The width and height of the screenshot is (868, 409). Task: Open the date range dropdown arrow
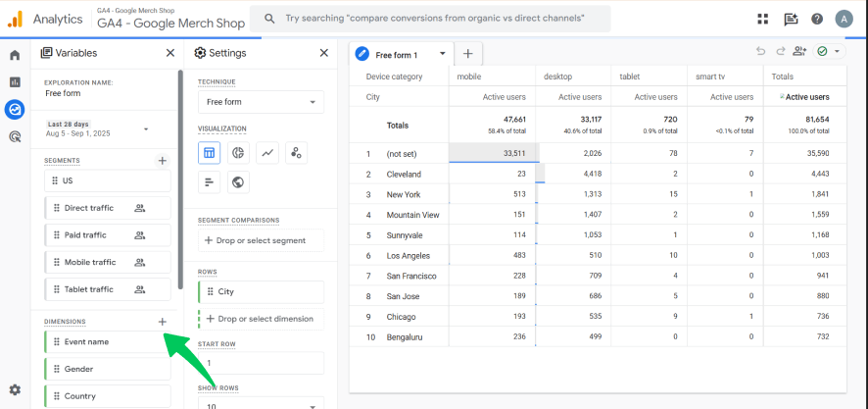point(146,129)
